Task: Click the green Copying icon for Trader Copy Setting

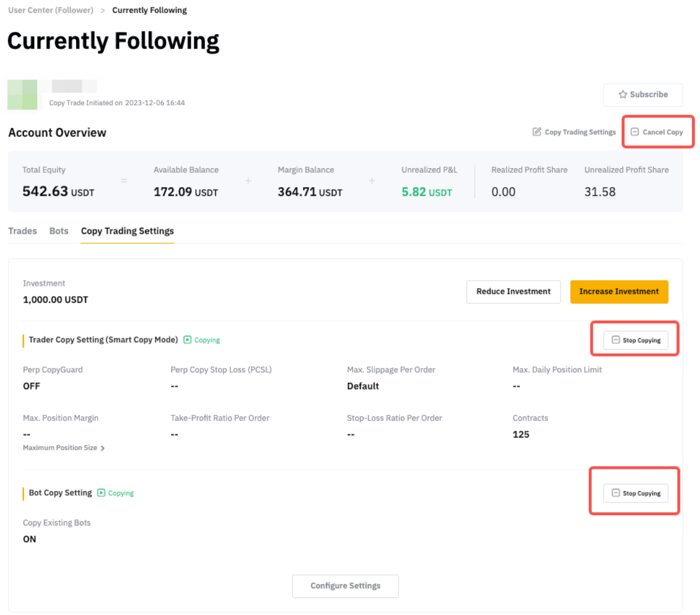Action: pyautogui.click(x=187, y=340)
